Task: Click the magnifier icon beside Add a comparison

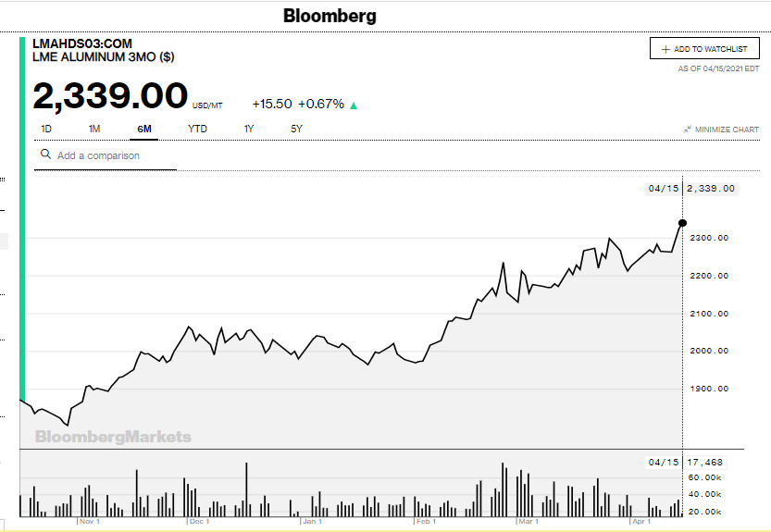Action: 44,155
